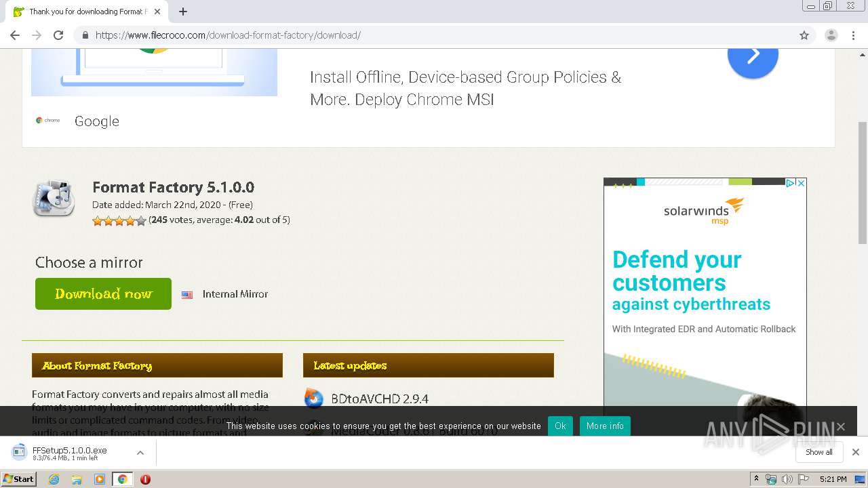Click the Format Factory app icon
The image size is (868, 488).
click(54, 198)
